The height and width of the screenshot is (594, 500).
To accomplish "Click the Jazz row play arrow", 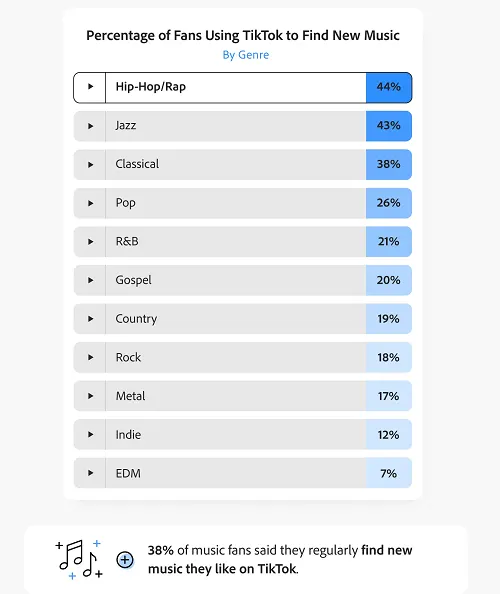I will coord(90,126).
